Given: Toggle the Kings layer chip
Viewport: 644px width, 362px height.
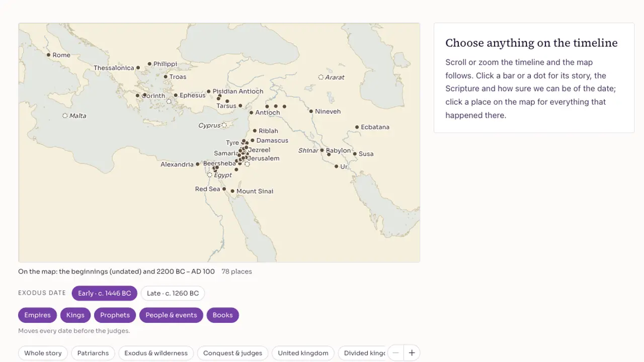Looking at the screenshot, I should (x=75, y=315).
